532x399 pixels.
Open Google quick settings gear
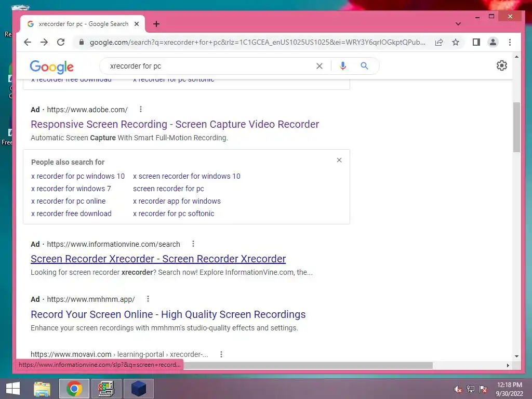point(501,65)
